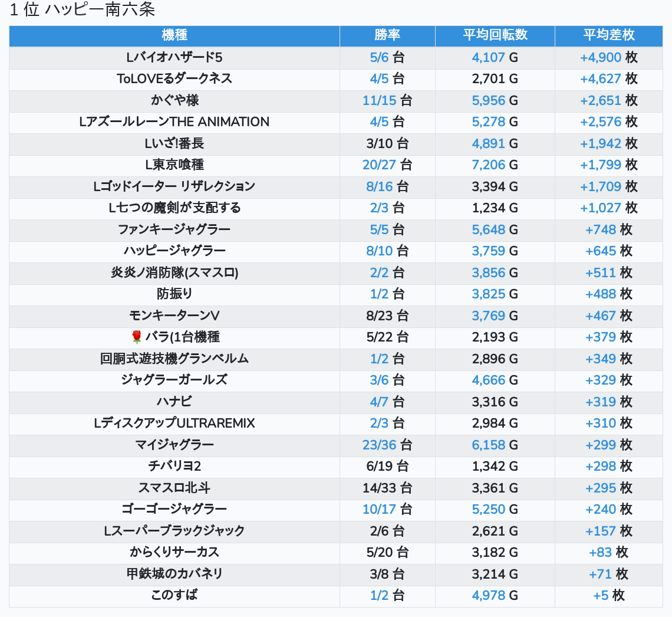Click the +2,651 枚 difference value
The height and width of the screenshot is (617, 672).
pos(608,100)
